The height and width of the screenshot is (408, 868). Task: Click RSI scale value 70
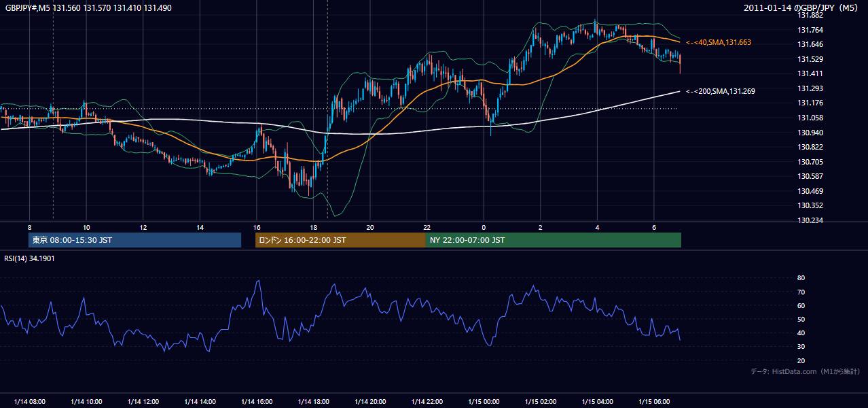click(x=801, y=292)
